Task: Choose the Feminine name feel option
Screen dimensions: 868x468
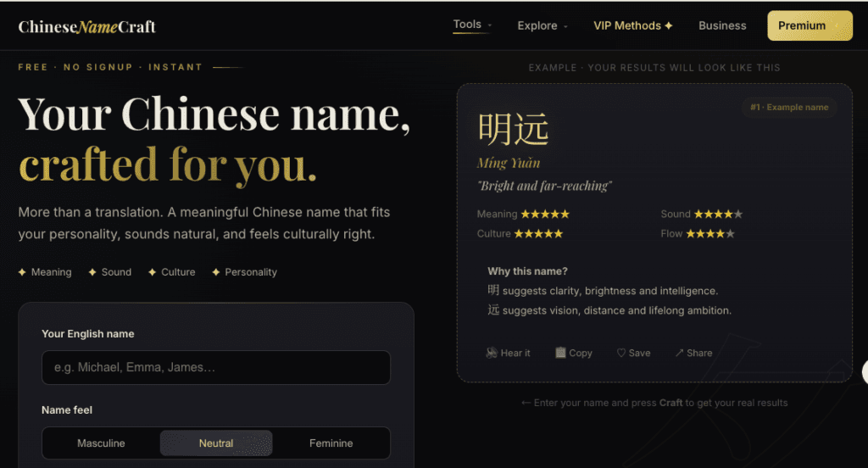Action: 331,443
